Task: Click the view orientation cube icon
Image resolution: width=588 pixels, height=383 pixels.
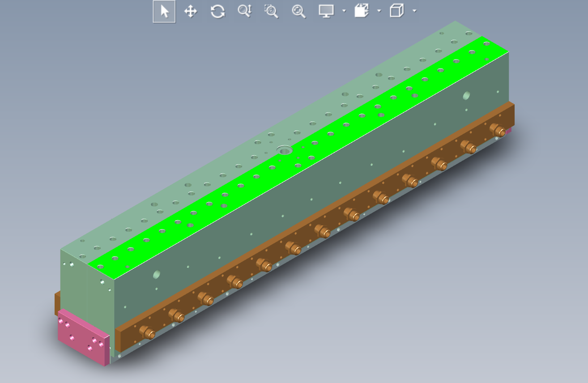Action: 396,11
